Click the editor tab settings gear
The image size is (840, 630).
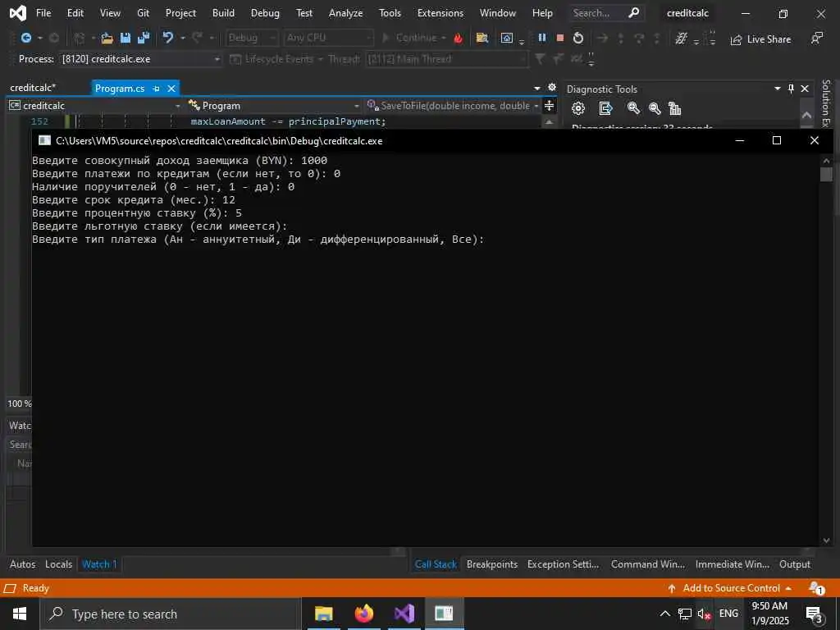click(x=552, y=87)
